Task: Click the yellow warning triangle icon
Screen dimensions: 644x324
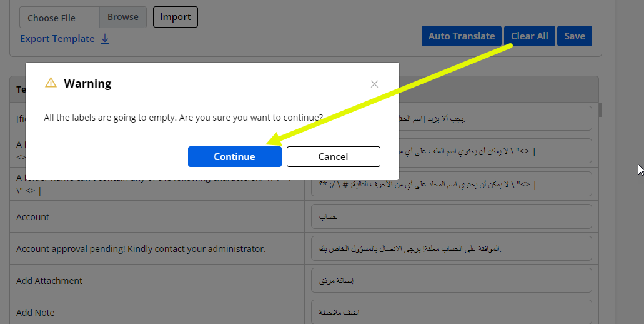Action: coord(51,83)
